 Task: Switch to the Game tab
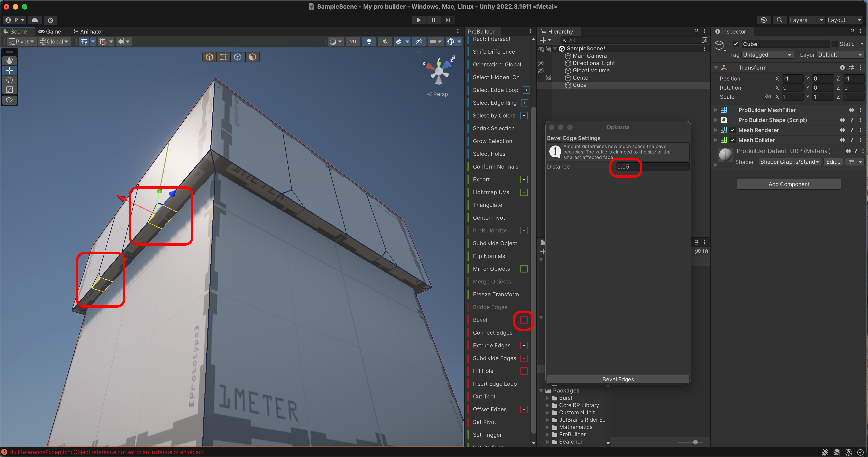point(50,31)
